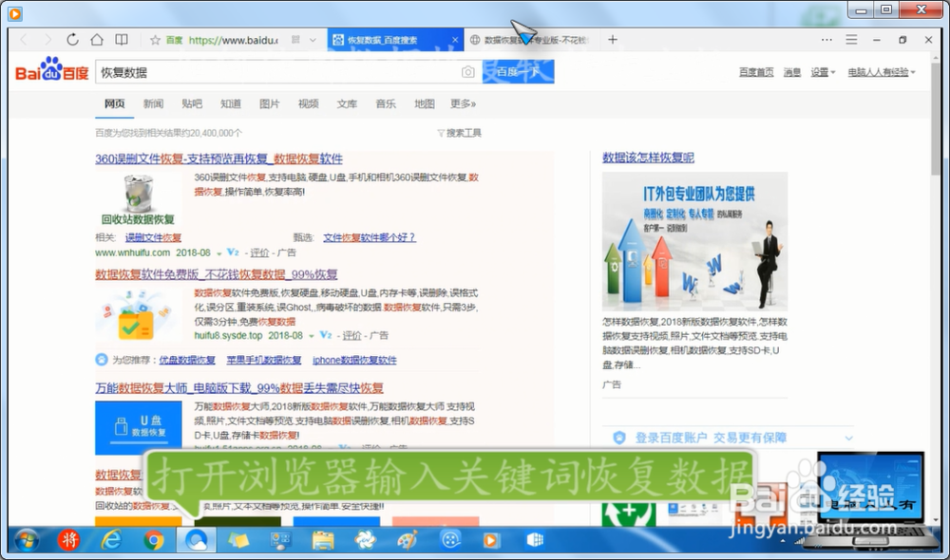Open the reading mode book icon

click(x=122, y=39)
